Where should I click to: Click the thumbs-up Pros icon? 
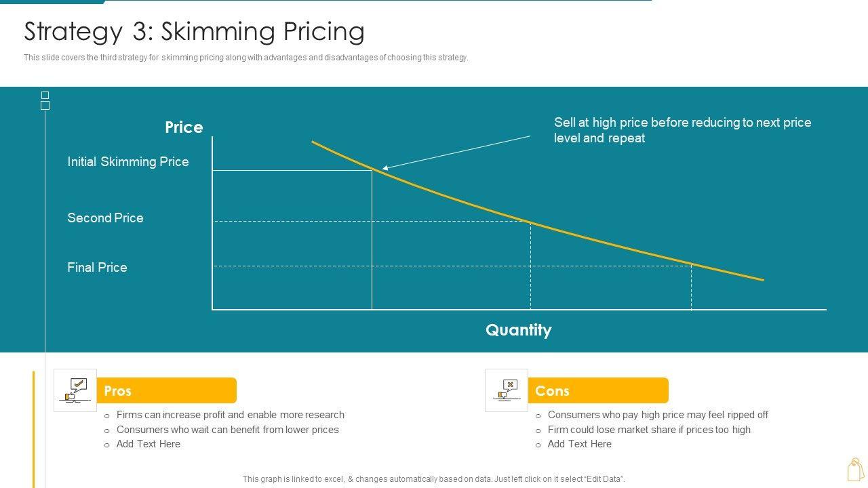pos(75,390)
